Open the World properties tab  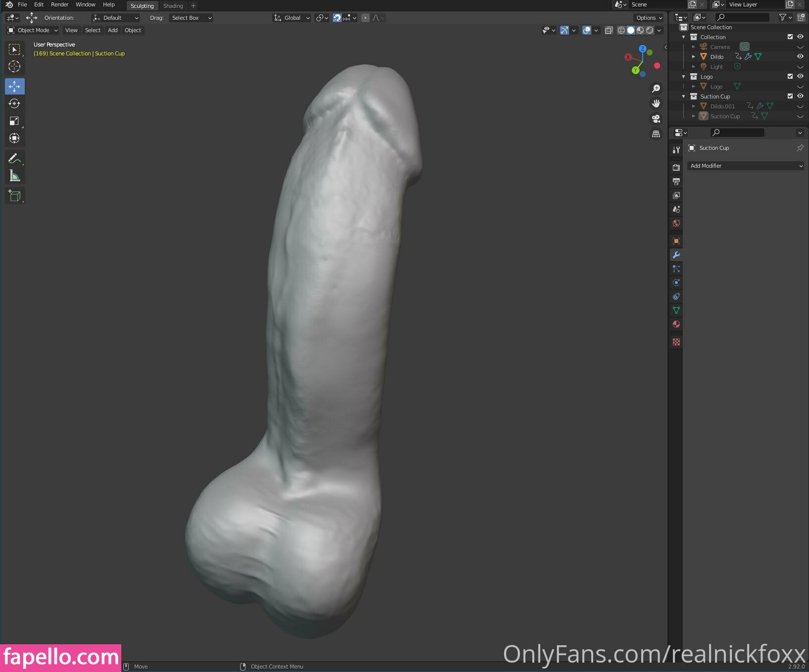point(676,223)
